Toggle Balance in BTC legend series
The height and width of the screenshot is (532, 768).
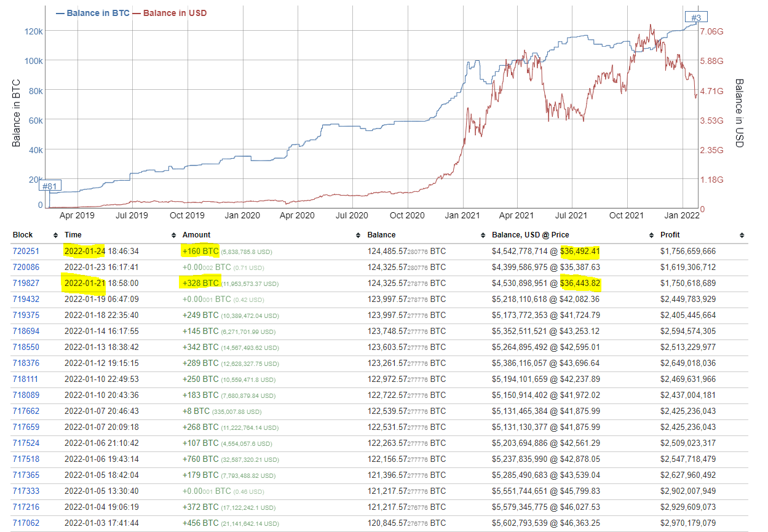pos(93,13)
